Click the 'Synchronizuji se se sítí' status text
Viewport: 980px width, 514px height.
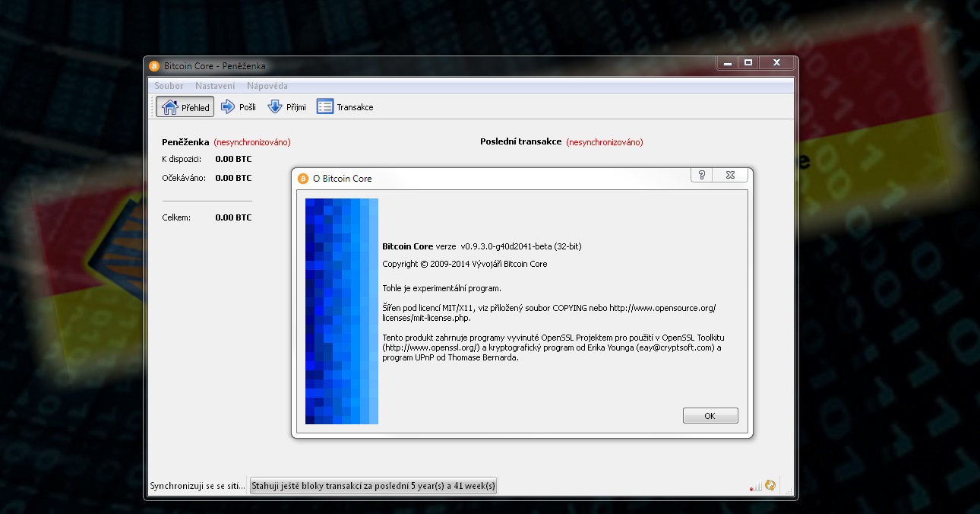click(198, 486)
